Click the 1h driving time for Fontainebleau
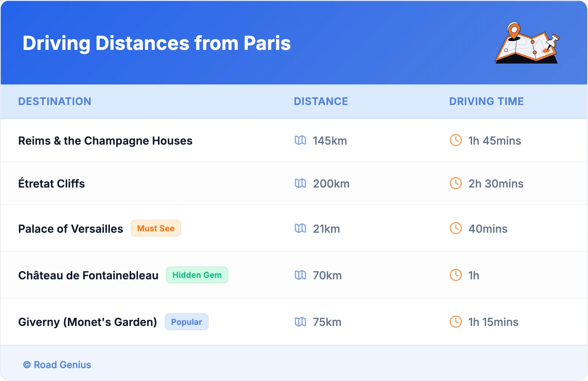The image size is (588, 381). click(474, 275)
